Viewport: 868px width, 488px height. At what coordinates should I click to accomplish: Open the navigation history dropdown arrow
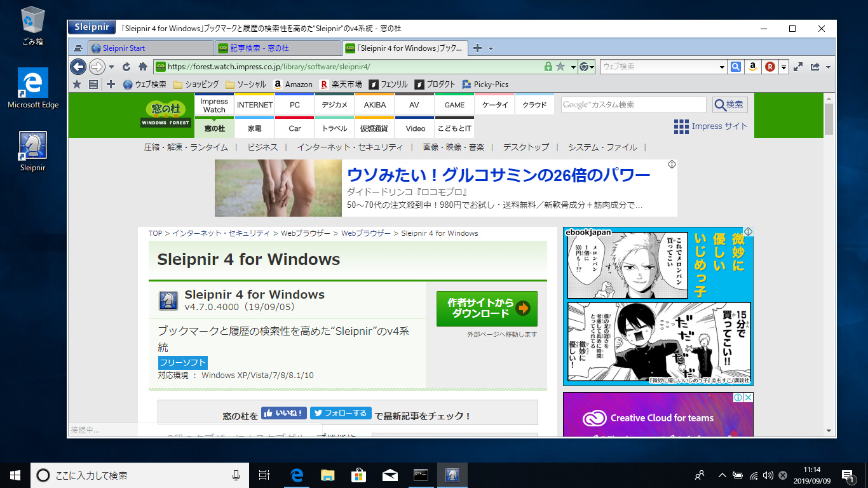(x=112, y=67)
